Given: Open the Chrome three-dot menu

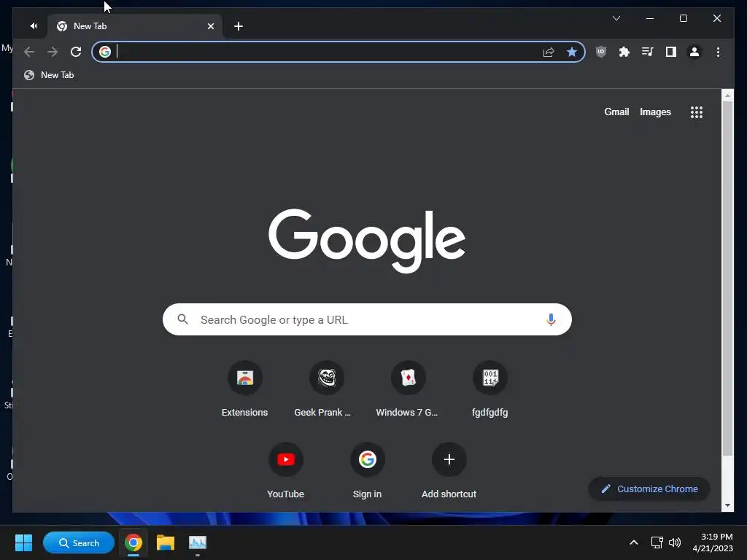Looking at the screenshot, I should pos(718,52).
